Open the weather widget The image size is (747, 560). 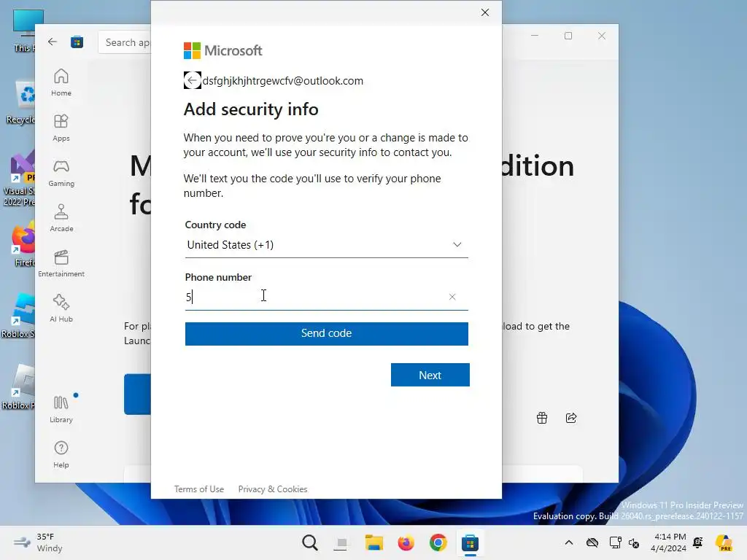(x=38, y=542)
